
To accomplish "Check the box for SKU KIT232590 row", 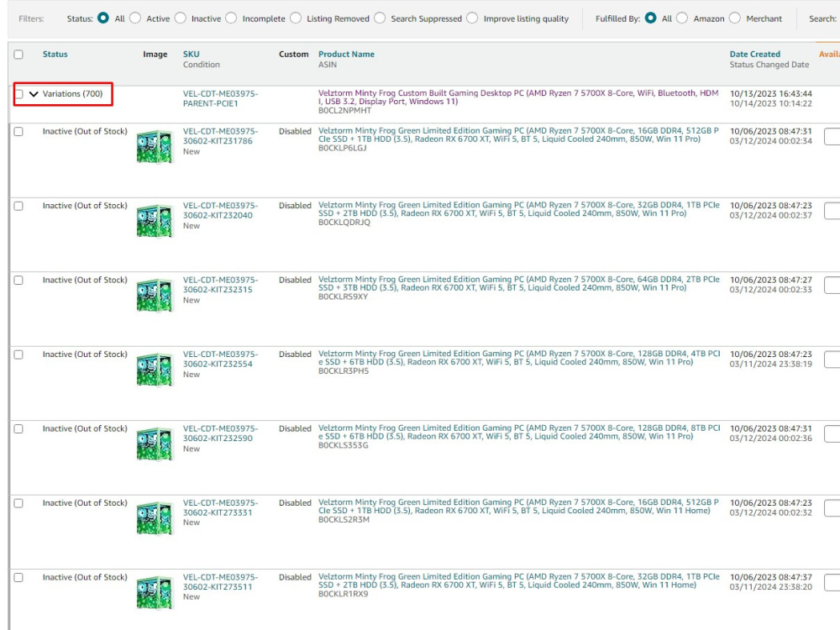I will pyautogui.click(x=18, y=428).
